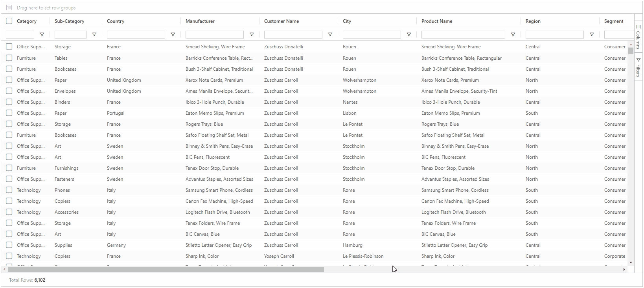Select the Samsung Smart Phone row checkbox
The image size is (644, 288).
tap(9, 190)
